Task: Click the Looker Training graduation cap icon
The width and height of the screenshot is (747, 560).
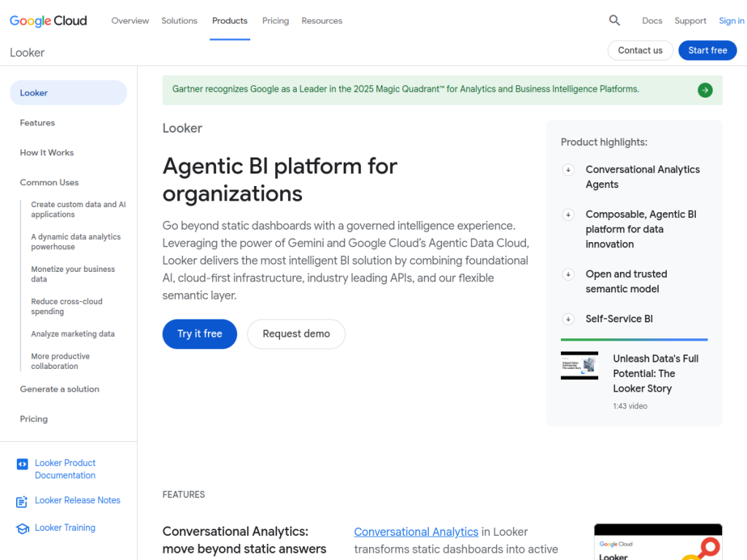Action: 23,529
